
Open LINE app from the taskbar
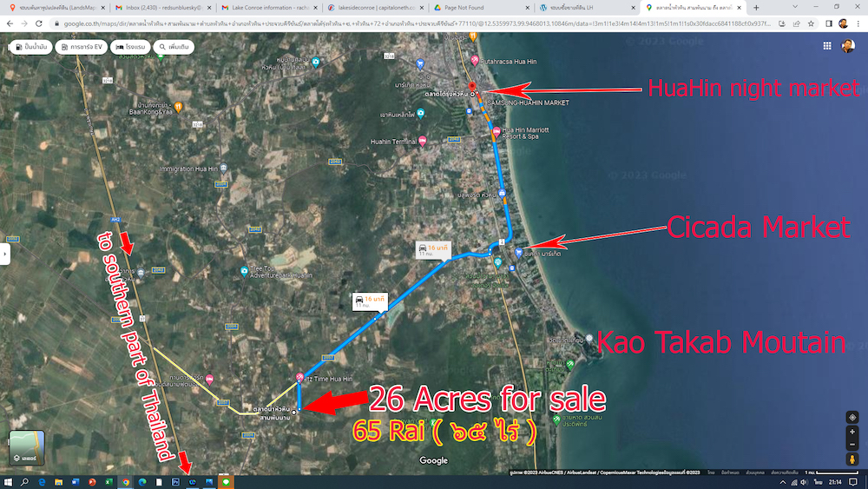(x=226, y=482)
